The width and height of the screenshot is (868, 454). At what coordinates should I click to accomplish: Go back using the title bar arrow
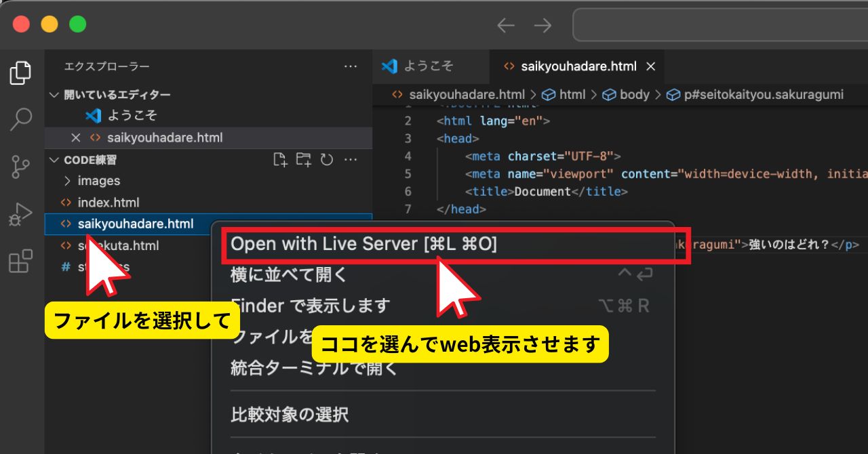pos(506,26)
